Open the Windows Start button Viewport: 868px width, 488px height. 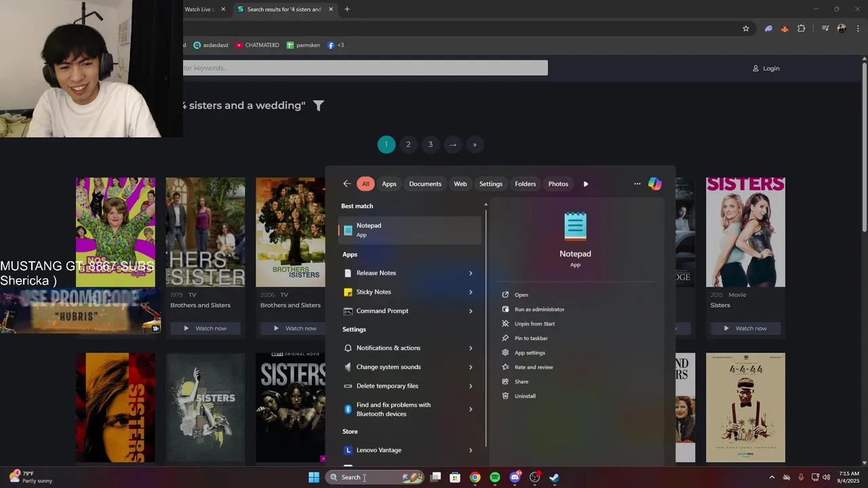click(x=314, y=477)
